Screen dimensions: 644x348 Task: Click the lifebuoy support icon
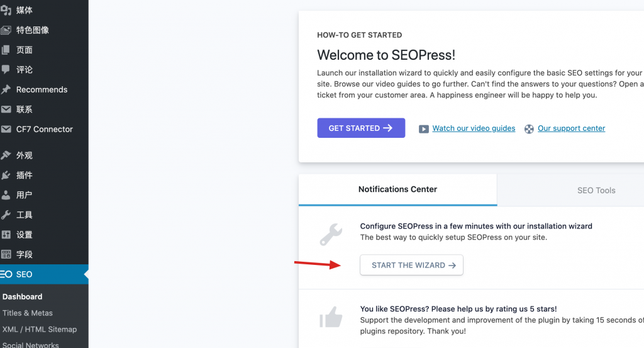coord(529,128)
